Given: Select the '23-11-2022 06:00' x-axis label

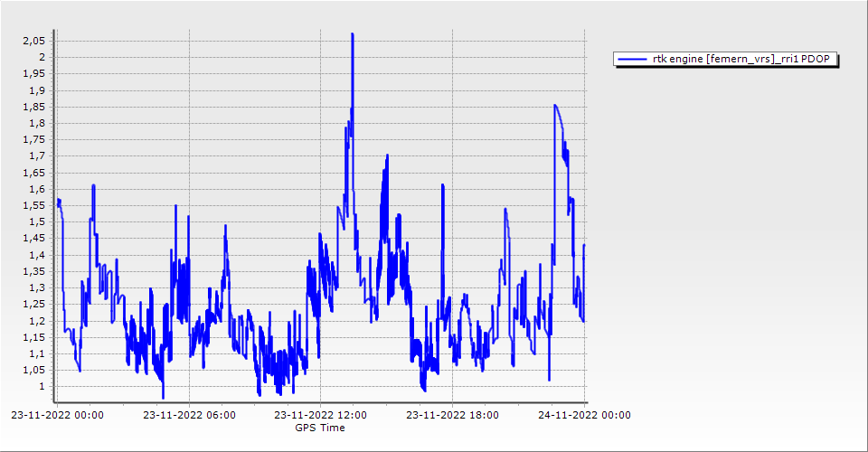Looking at the screenshot, I should pyautogui.click(x=189, y=416).
